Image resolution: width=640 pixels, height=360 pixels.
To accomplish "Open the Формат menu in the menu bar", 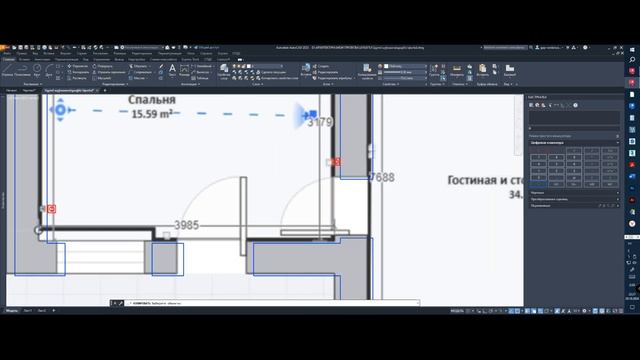I will 65,53.
